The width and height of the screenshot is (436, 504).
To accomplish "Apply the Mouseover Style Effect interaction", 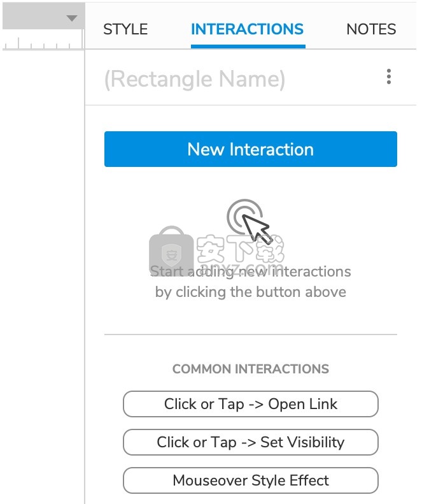I will [250, 480].
